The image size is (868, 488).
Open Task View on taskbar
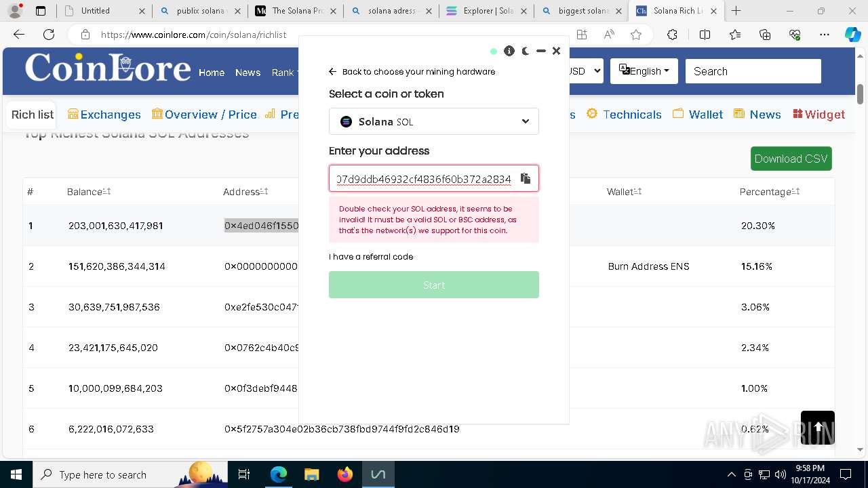[244, 474]
